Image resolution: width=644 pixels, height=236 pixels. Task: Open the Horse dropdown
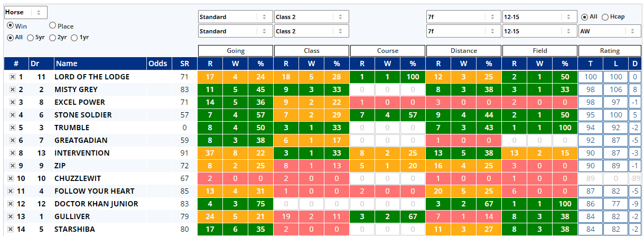(26, 12)
